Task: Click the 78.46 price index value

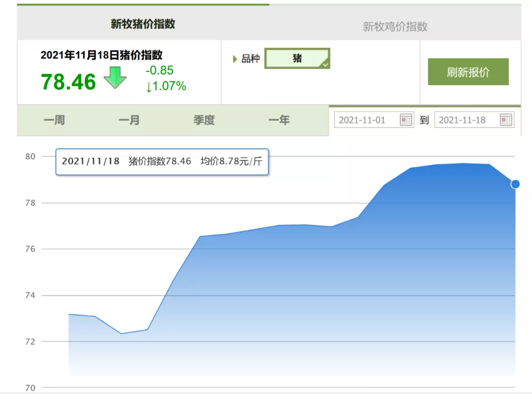Action: [x=68, y=82]
